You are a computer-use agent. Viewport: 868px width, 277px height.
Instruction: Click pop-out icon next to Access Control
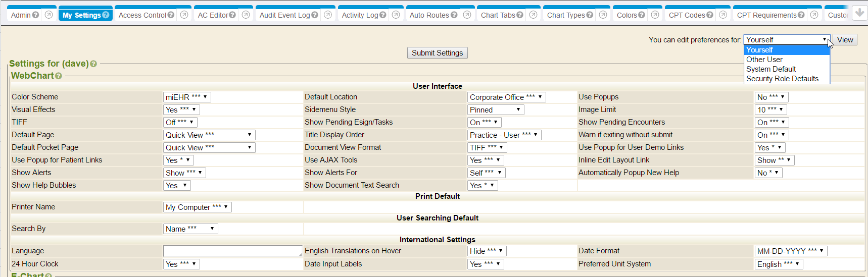pos(184,15)
